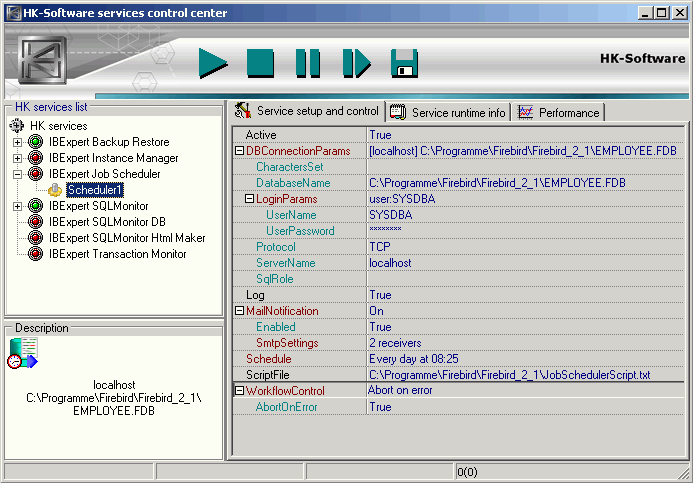Click the HK services root gear icon
Viewport: 693px width, 483px height.
click(x=17, y=126)
